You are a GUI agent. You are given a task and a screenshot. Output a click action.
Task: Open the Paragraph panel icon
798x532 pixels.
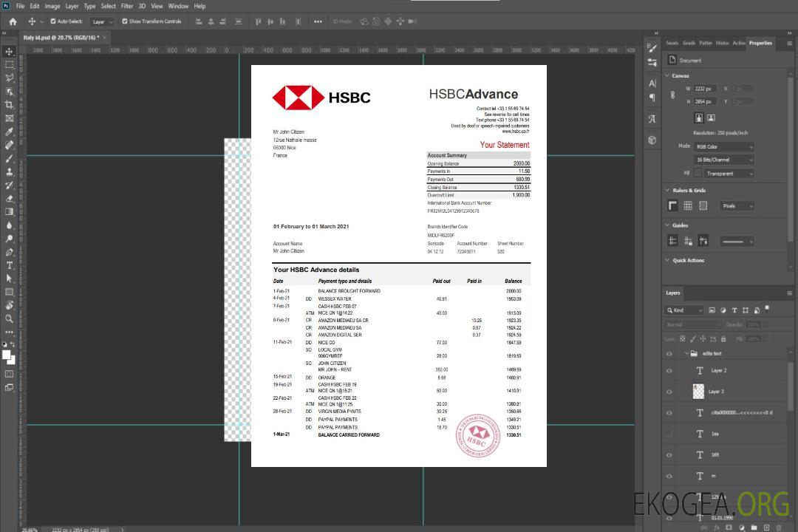coord(652,98)
